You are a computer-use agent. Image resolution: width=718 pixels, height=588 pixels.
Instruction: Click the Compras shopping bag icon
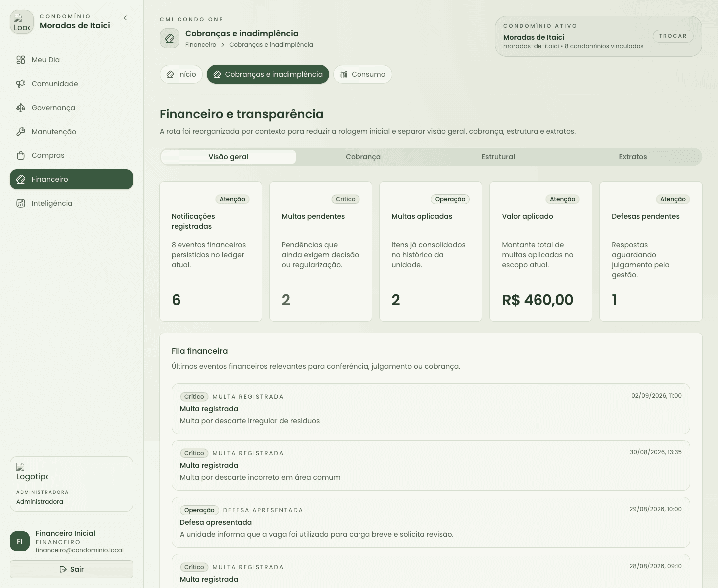tap(21, 155)
